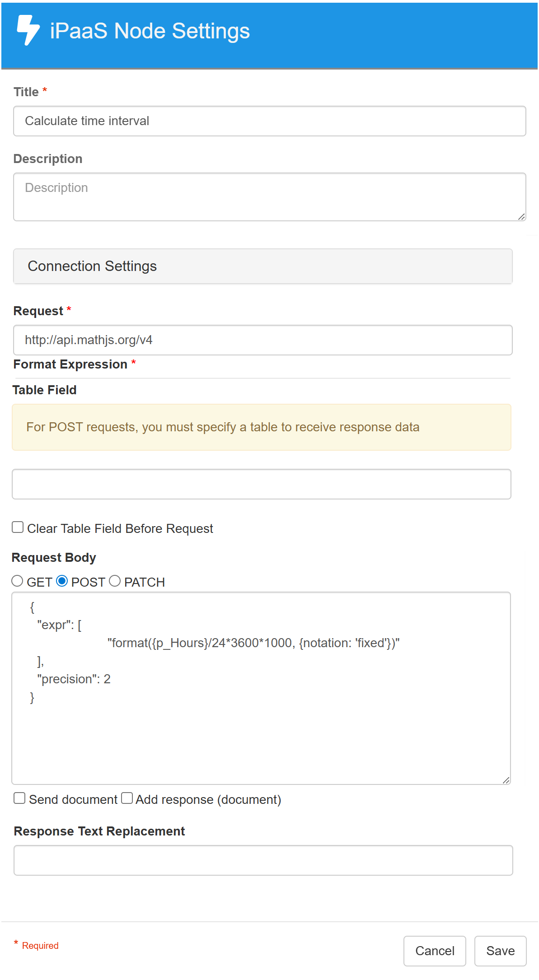Click the Request URL field
Image resolution: width=539 pixels, height=980 pixels.
pyautogui.click(x=262, y=340)
